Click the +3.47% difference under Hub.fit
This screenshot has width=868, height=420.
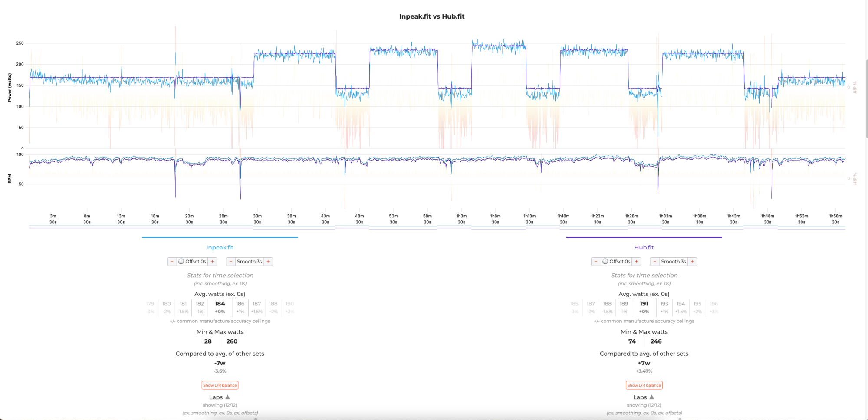[644, 371]
